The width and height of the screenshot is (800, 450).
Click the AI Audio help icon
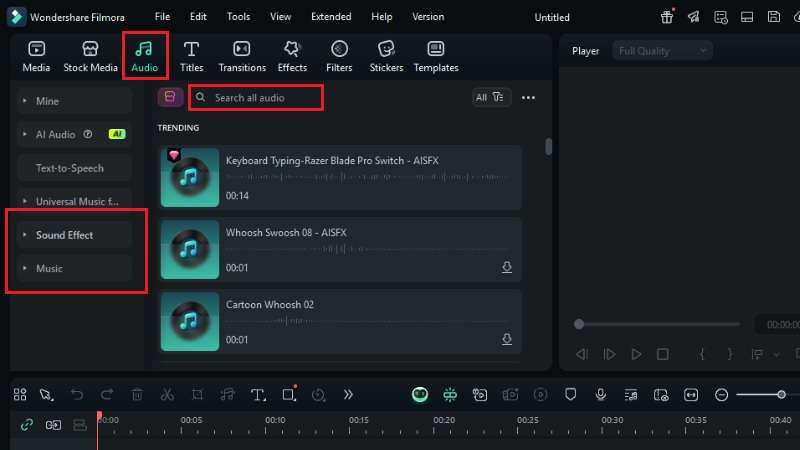pyautogui.click(x=88, y=134)
